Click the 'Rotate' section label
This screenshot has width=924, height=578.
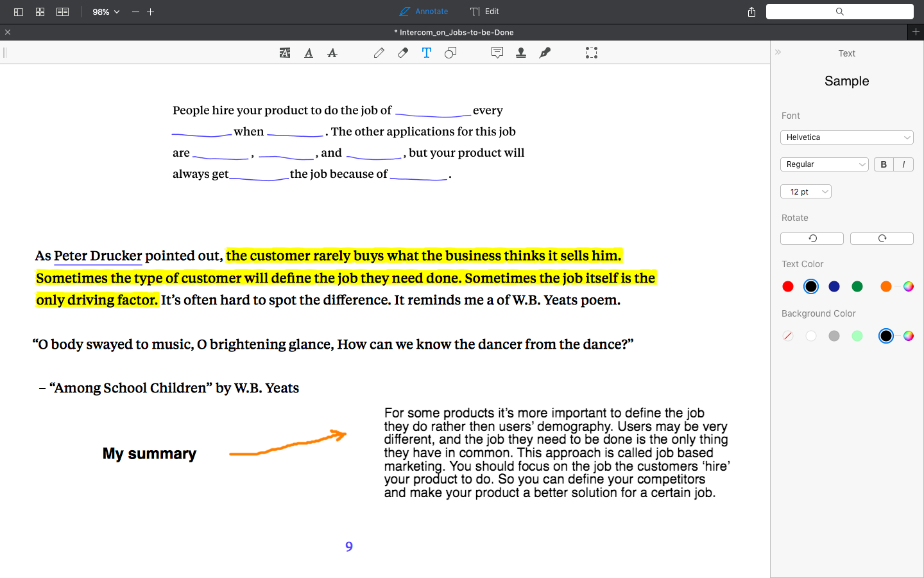click(795, 218)
